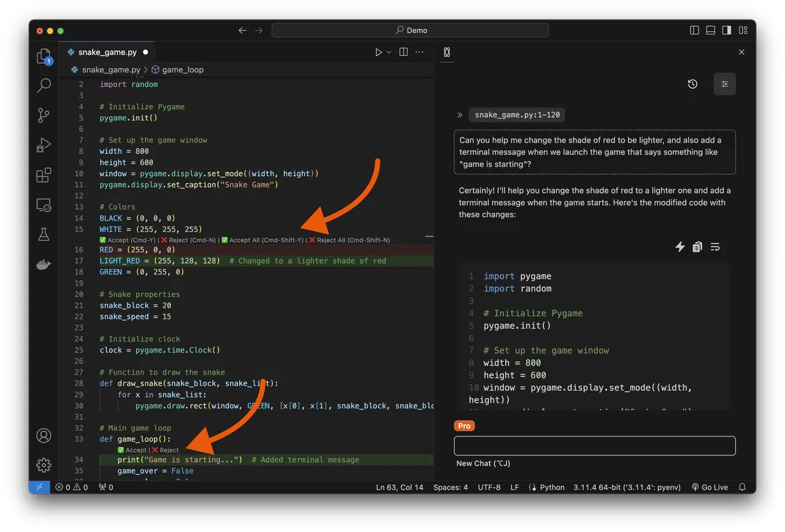
Task: Open errors and warnings count in status bar
Action: [x=72, y=487]
